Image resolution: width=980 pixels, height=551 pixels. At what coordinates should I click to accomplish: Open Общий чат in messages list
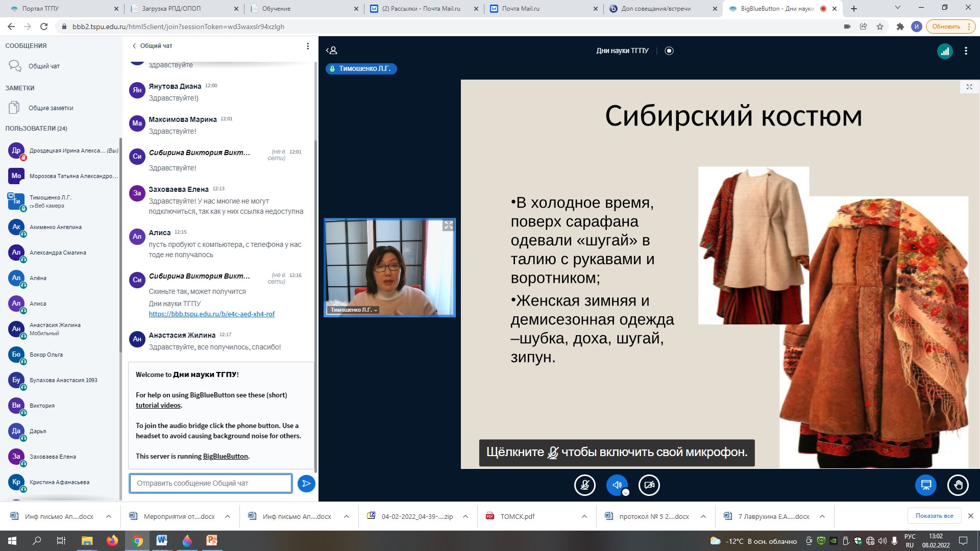pos(44,66)
